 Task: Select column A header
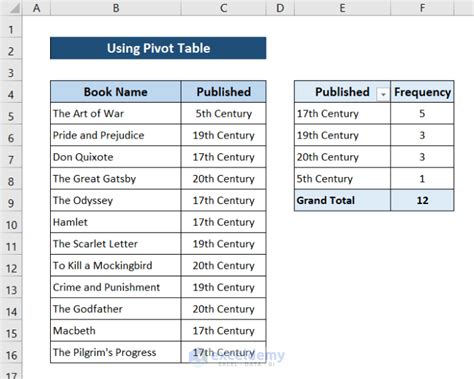click(36, 8)
